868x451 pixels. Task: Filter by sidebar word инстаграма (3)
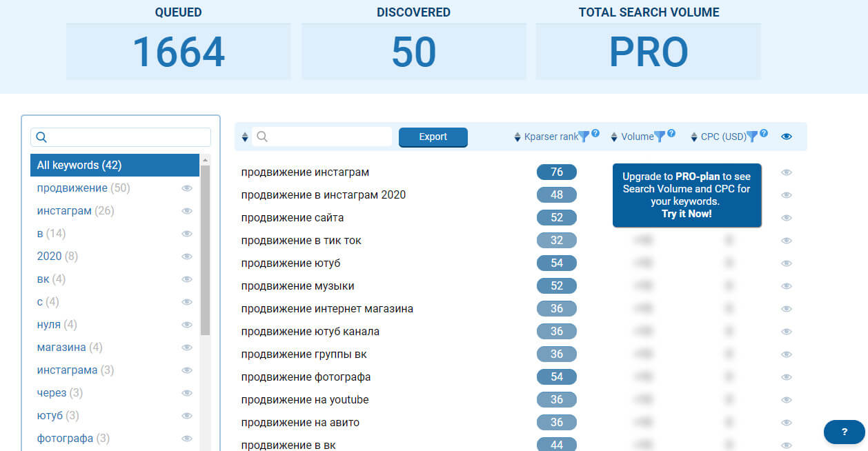[x=75, y=370]
